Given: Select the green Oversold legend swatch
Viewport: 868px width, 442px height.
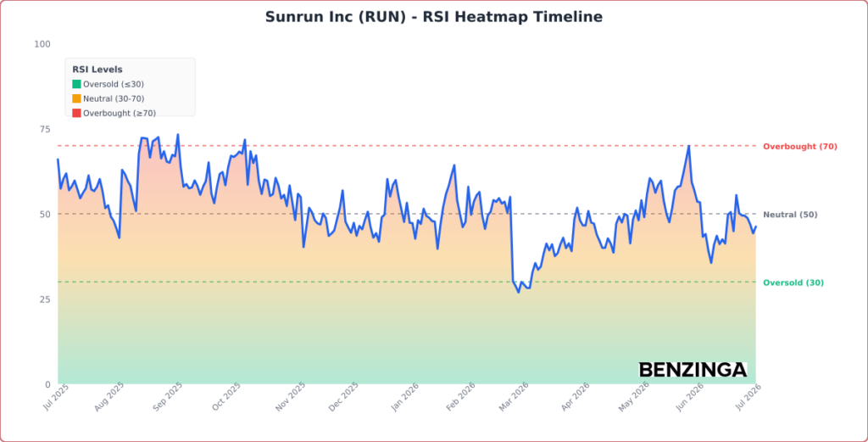Looking at the screenshot, I should [x=76, y=84].
